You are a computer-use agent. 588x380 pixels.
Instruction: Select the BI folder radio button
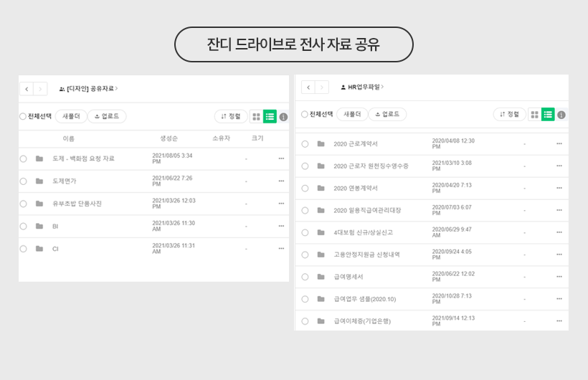tap(23, 227)
